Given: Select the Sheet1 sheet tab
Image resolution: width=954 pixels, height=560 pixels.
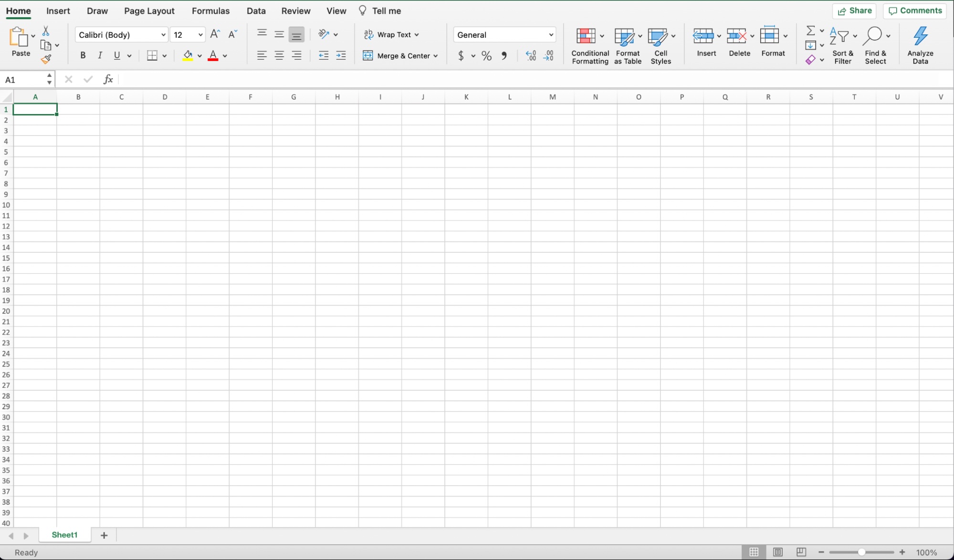Looking at the screenshot, I should tap(64, 535).
